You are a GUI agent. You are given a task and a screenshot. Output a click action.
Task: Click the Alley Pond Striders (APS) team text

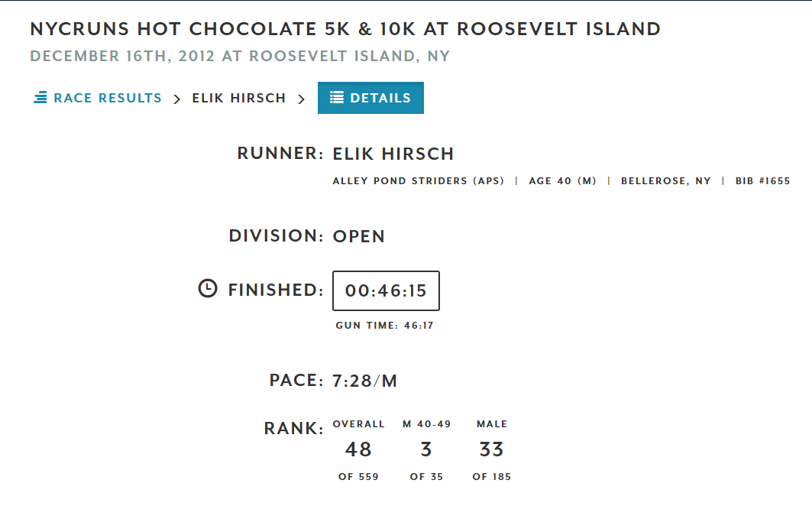pos(419,181)
